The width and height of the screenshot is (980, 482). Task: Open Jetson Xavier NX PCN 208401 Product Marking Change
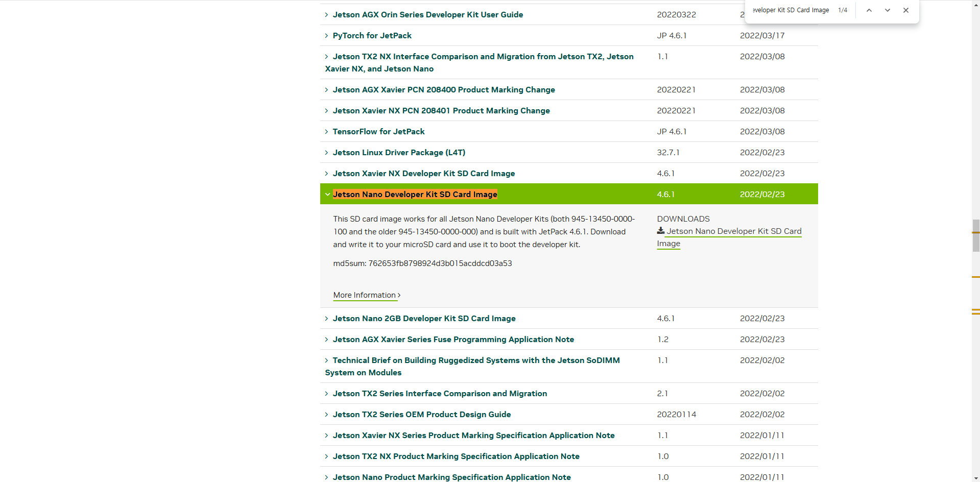(441, 111)
